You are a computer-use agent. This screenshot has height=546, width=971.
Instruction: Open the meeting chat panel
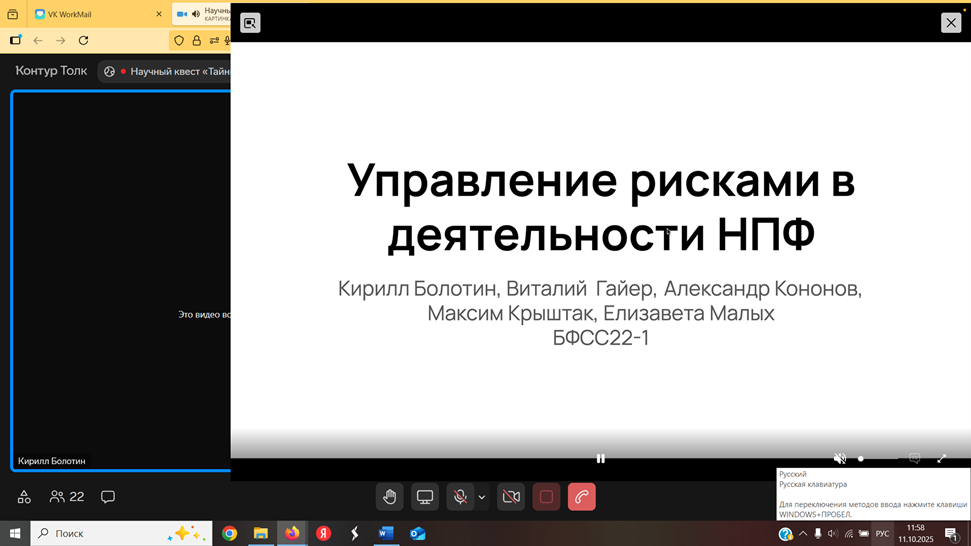108,497
